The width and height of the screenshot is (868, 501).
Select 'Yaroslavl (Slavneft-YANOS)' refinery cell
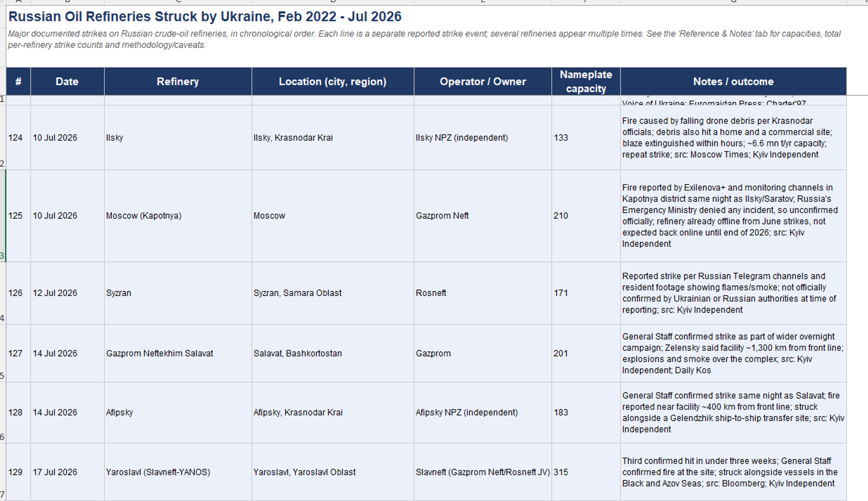click(178, 472)
